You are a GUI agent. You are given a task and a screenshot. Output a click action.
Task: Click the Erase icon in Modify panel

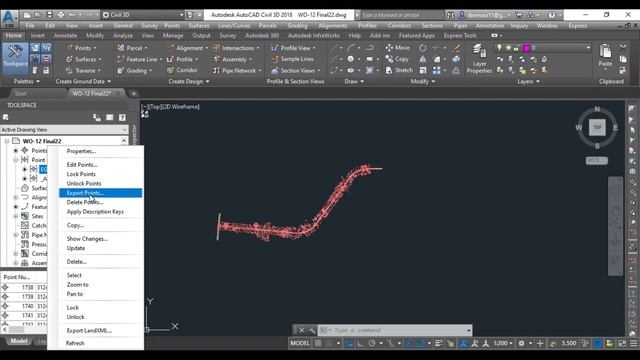(456, 48)
